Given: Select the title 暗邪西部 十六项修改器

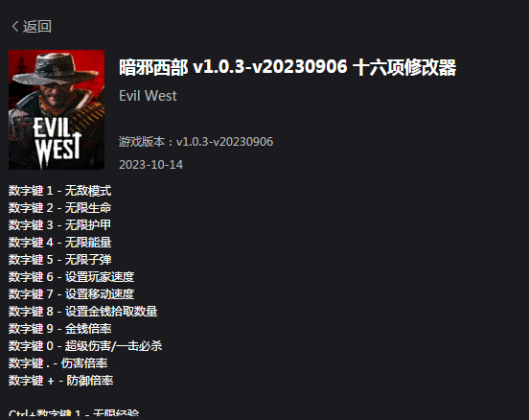Looking at the screenshot, I should (287, 67).
